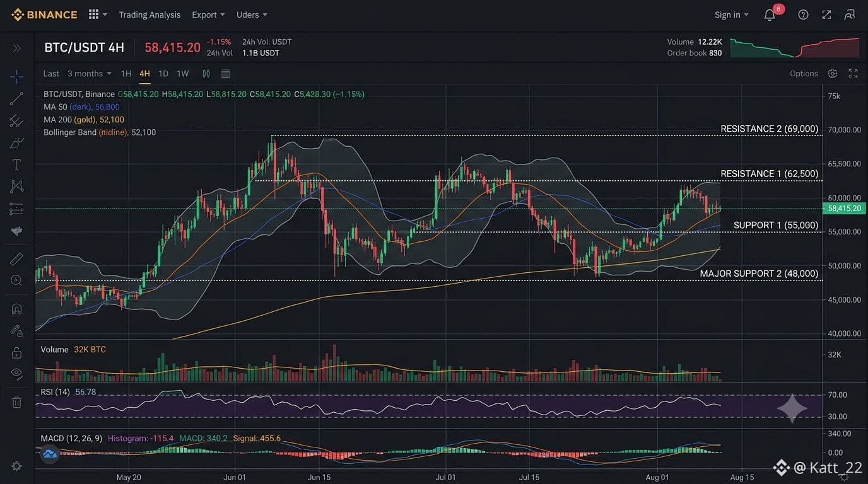Toggle hide all drawings eye icon

click(x=16, y=374)
